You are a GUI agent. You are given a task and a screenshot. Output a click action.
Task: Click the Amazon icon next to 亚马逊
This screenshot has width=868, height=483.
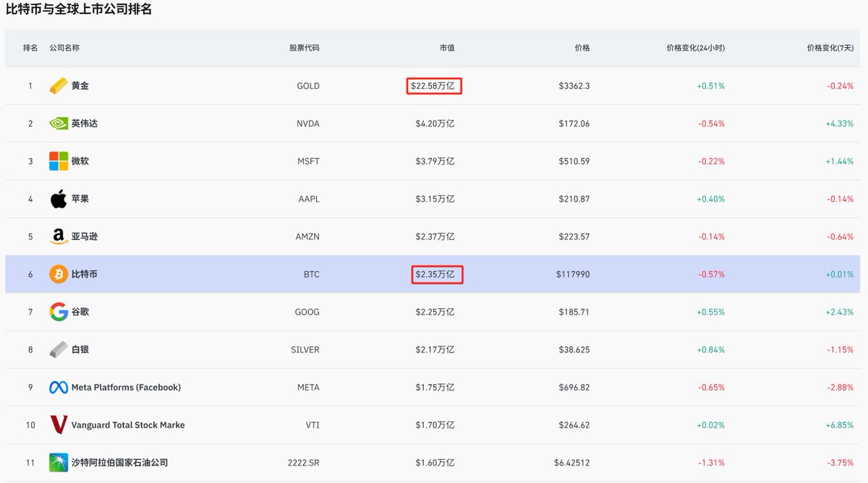pos(59,236)
